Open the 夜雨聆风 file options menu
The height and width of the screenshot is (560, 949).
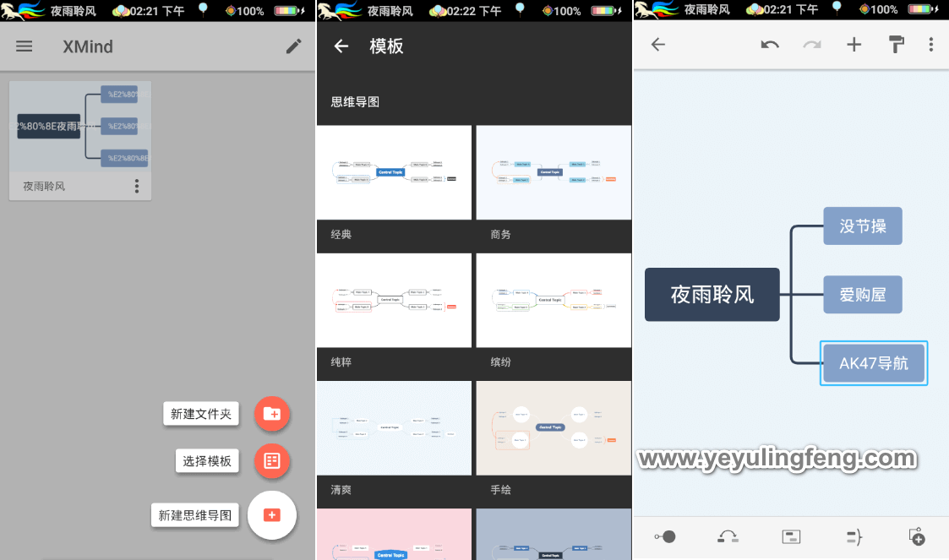(x=137, y=187)
